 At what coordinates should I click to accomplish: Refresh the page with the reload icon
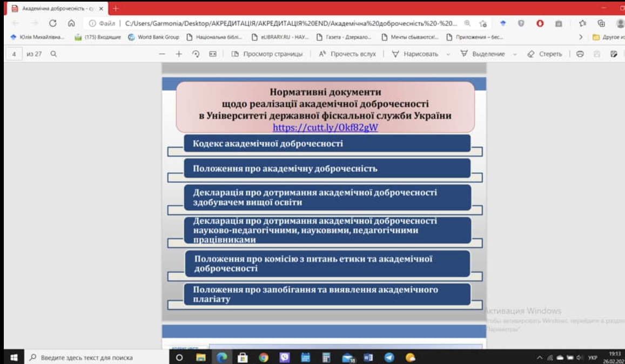click(x=52, y=23)
